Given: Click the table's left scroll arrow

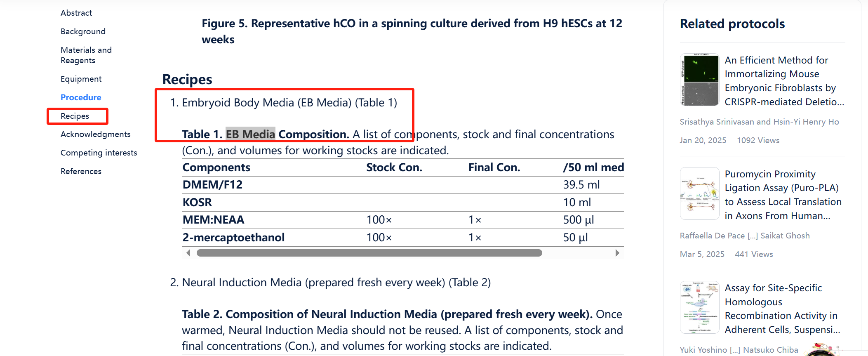Looking at the screenshot, I should tap(188, 253).
